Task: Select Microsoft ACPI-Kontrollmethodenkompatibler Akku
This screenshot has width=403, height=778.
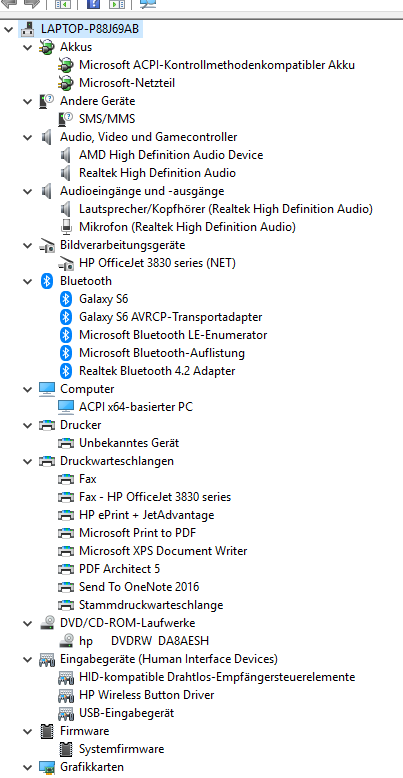Action: tap(217, 65)
